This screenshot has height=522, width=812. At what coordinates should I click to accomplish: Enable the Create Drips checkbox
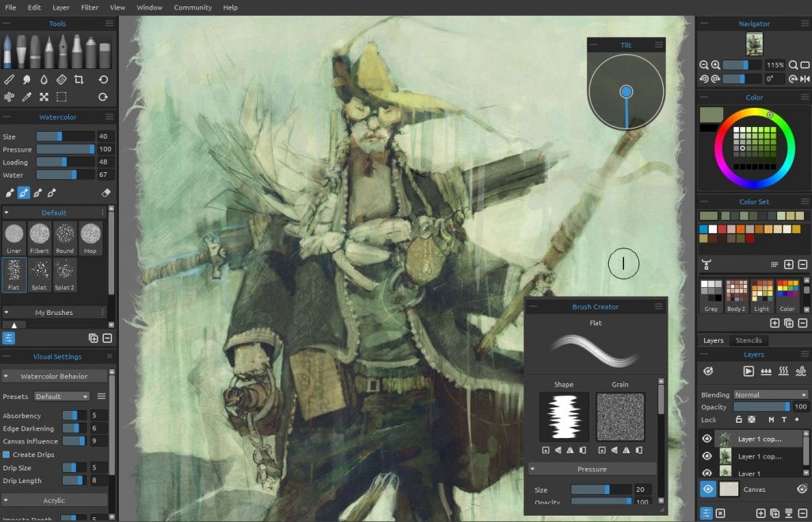tap(8, 454)
